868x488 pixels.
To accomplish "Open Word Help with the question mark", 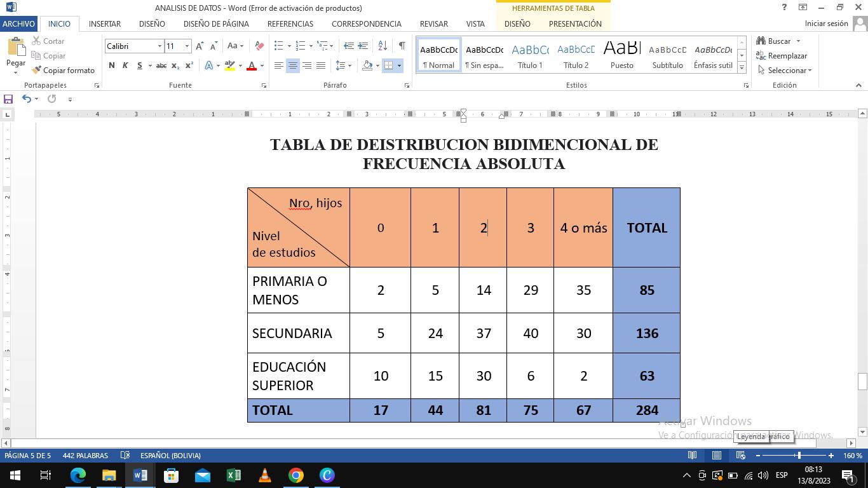I will point(784,8).
